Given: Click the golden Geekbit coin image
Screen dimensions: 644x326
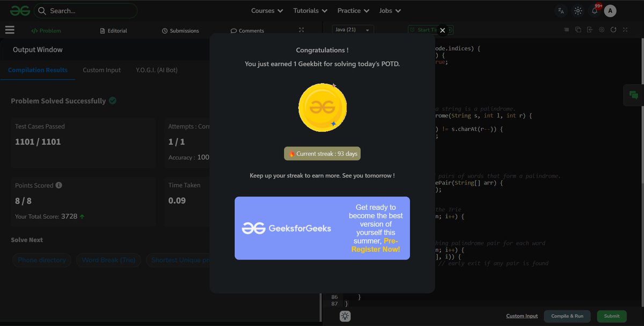Looking at the screenshot, I should click(323, 107).
